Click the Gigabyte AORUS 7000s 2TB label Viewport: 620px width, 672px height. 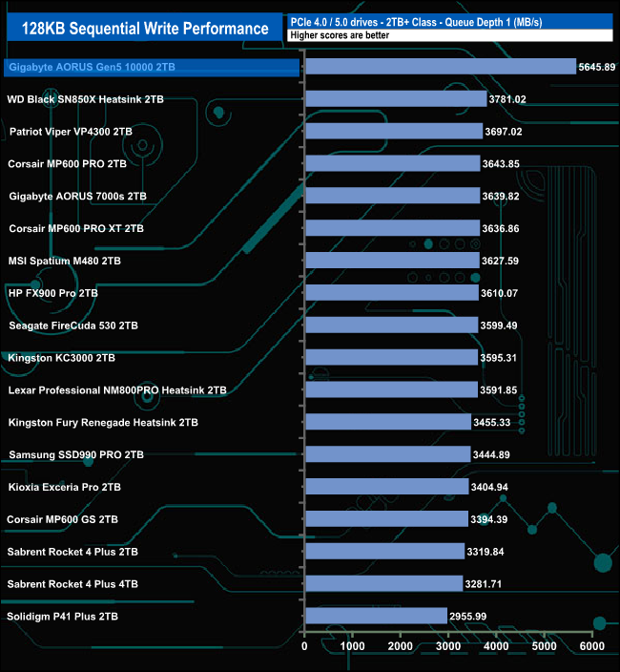coord(77,197)
